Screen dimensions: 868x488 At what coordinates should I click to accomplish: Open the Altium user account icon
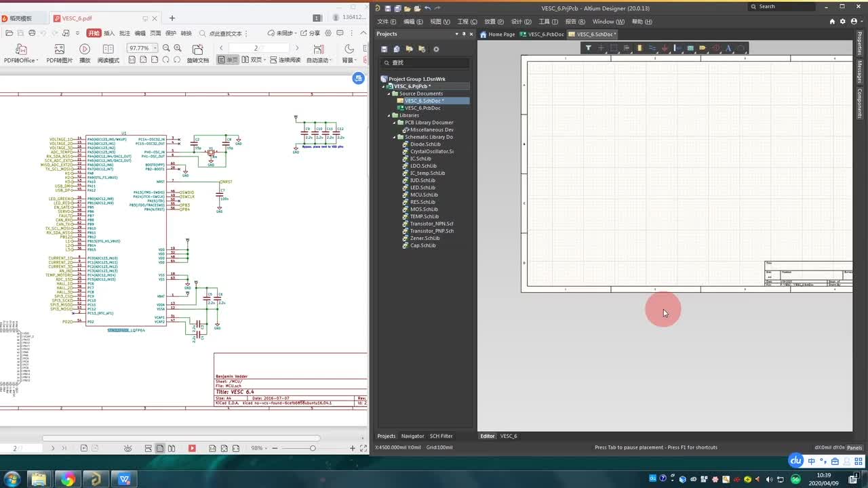(x=854, y=21)
